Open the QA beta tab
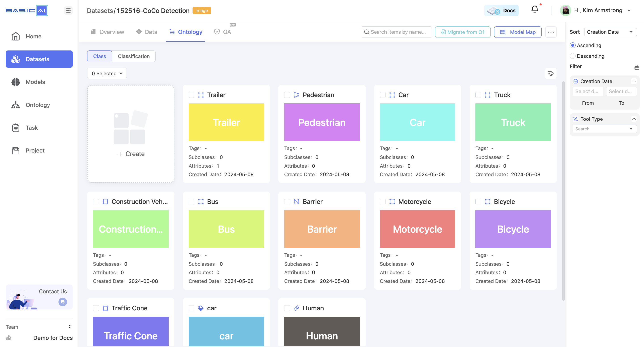The image size is (644, 347). (x=223, y=32)
